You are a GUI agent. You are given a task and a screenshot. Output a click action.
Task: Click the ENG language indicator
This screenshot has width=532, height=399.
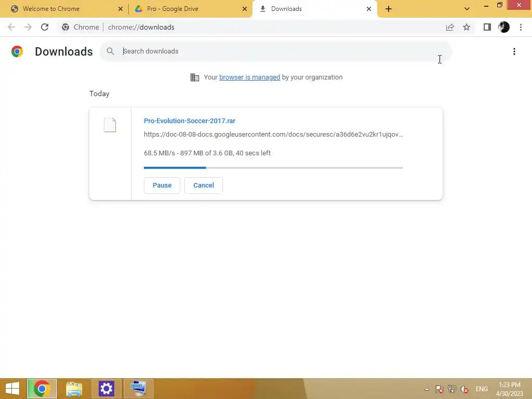click(482, 389)
